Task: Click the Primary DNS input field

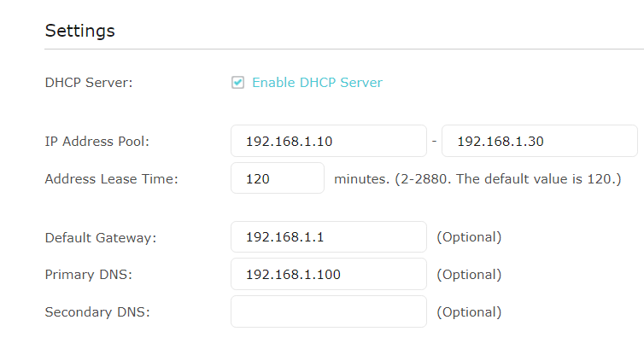Action: pos(328,275)
